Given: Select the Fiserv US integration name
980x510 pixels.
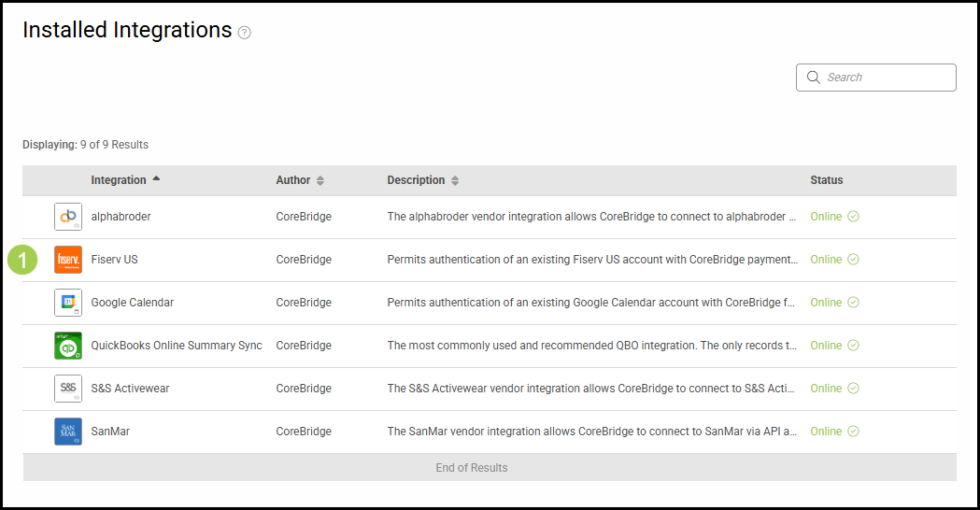Looking at the screenshot, I should pyautogui.click(x=114, y=260).
